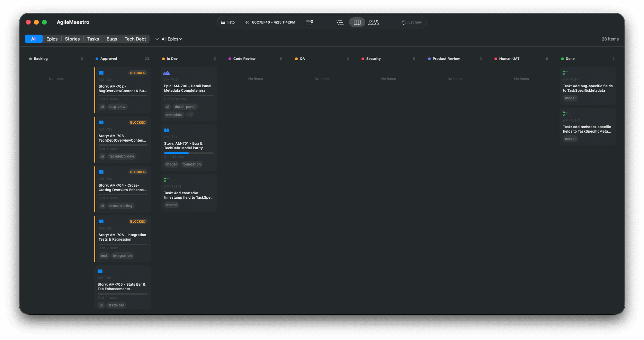Screen dimensions: 644x340
Task: Click the BLOCKED badge on AM-706 card
Action: pos(138,222)
